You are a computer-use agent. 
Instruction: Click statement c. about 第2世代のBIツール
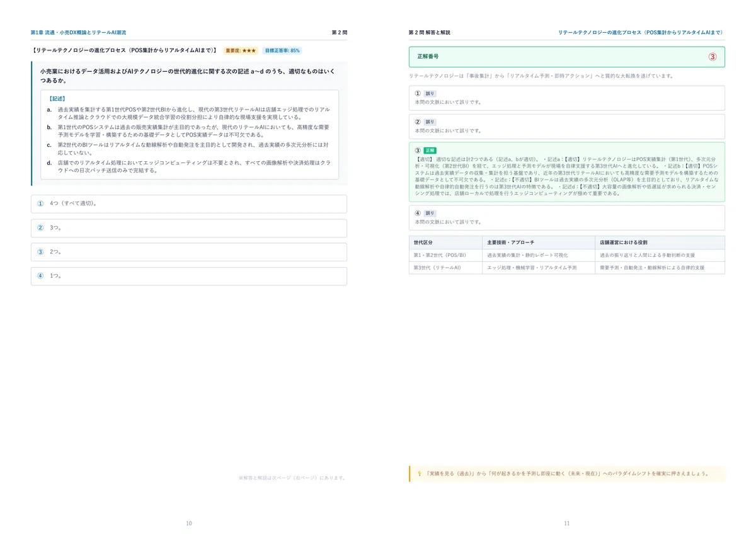tap(189, 149)
